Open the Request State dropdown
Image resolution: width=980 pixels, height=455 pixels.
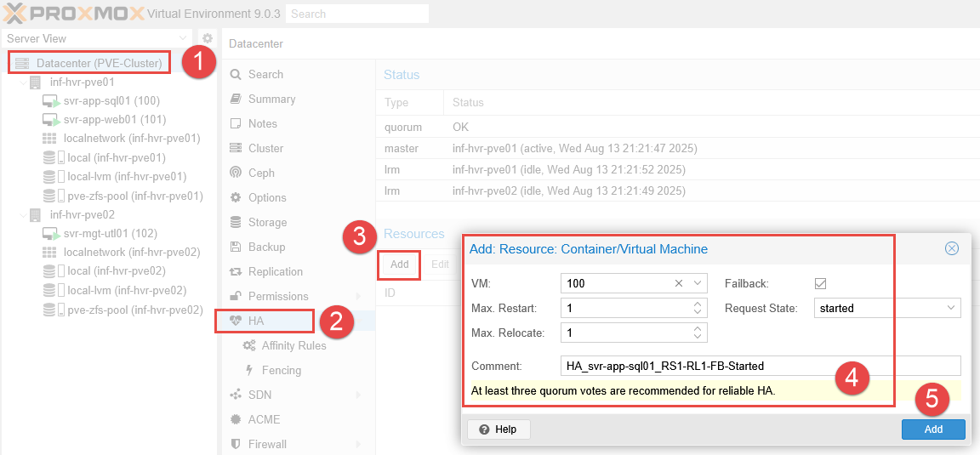pyautogui.click(x=950, y=308)
